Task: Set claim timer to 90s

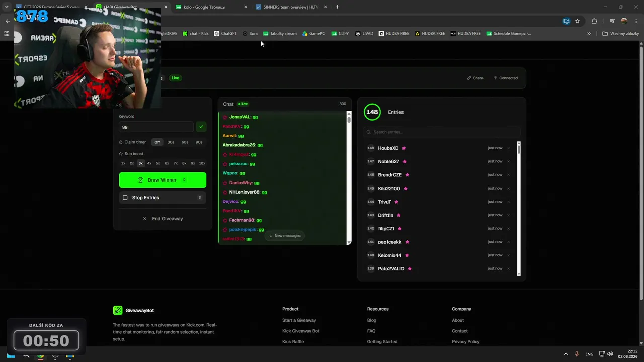Action: pos(199,142)
